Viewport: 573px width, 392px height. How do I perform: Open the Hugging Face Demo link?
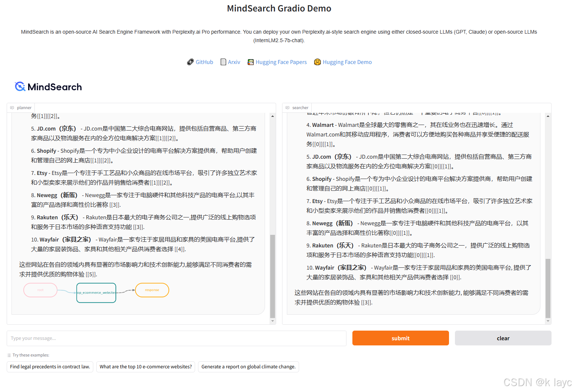click(x=347, y=62)
